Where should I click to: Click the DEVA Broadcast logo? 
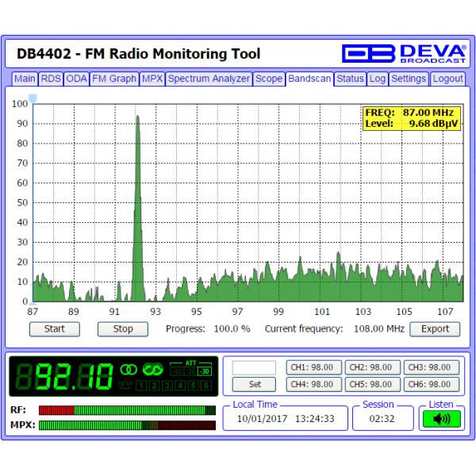point(404,54)
